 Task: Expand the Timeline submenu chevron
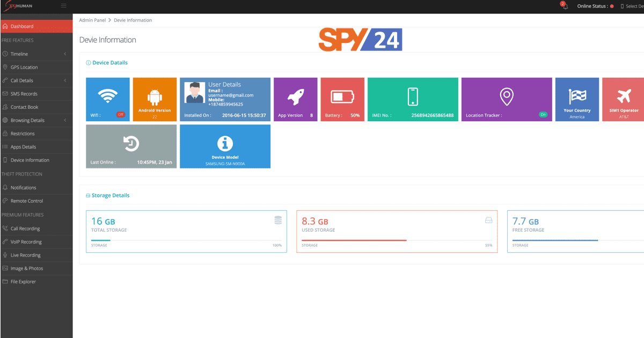pyautogui.click(x=65, y=54)
